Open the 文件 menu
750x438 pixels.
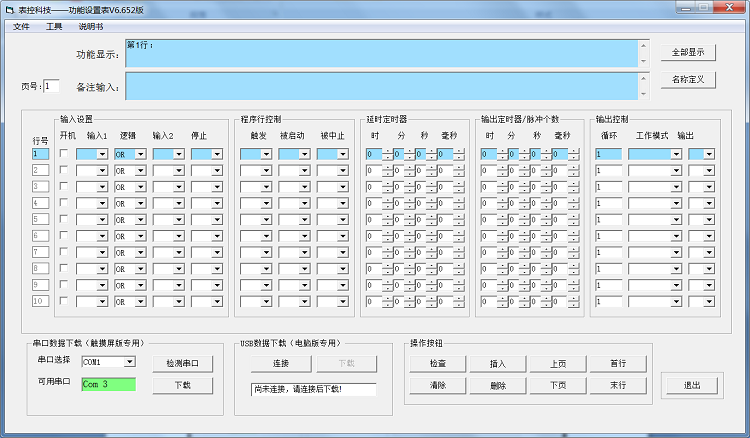tap(21, 26)
